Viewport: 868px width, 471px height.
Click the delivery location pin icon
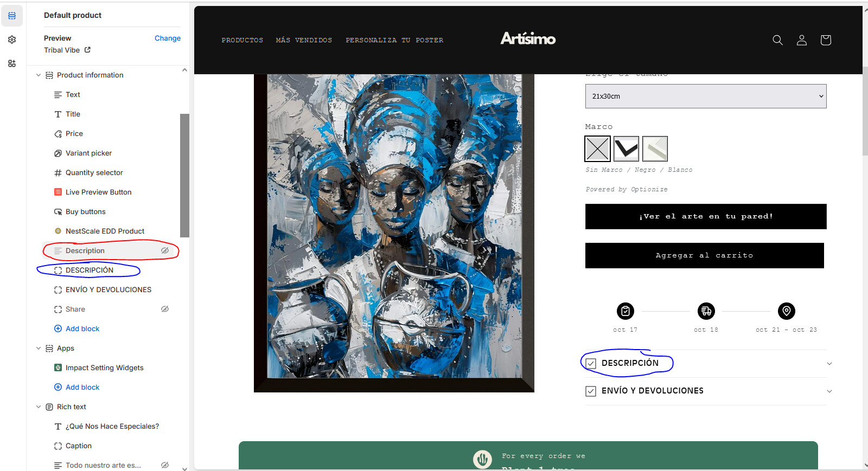point(787,311)
